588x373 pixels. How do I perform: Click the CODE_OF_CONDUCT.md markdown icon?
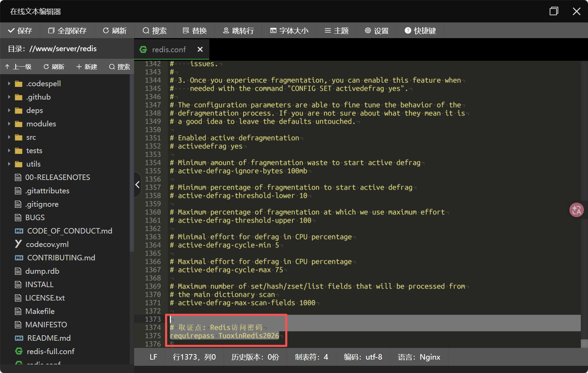coord(19,231)
